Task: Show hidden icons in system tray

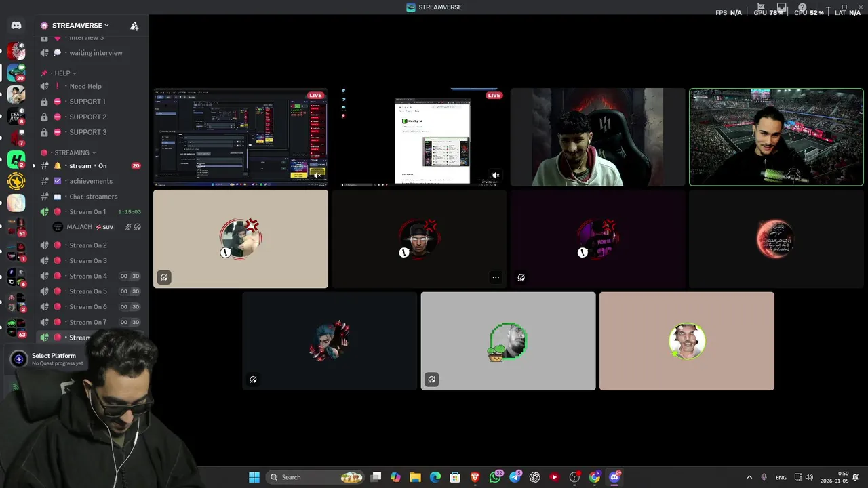Action: (x=749, y=477)
